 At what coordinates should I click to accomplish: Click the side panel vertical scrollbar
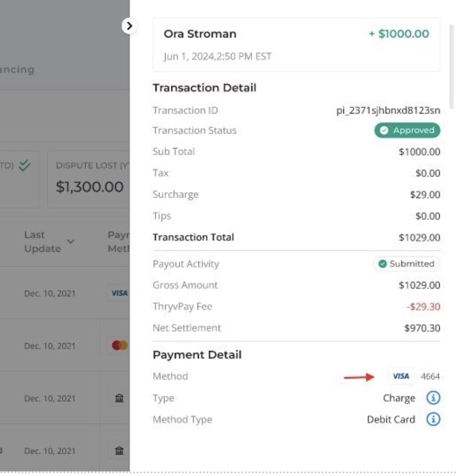coord(452,67)
